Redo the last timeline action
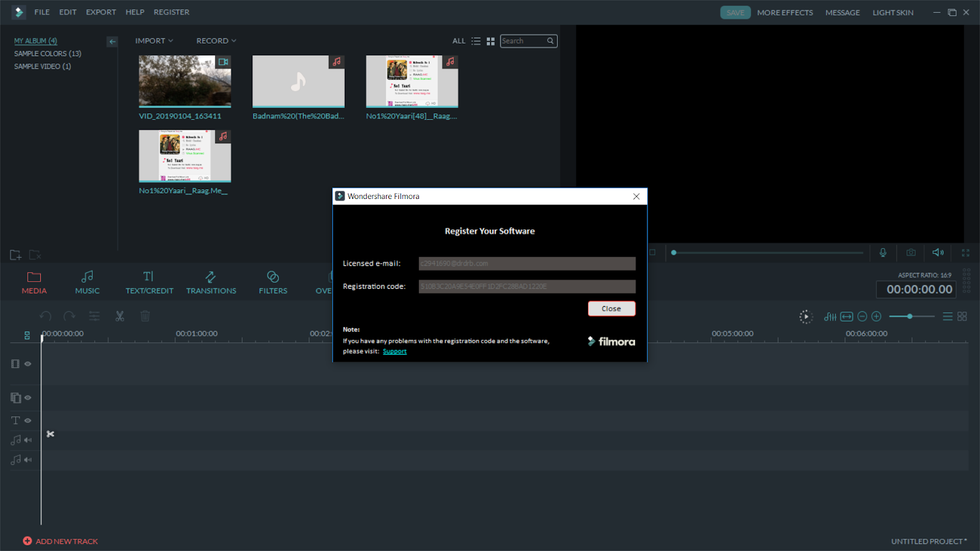Image resolution: width=980 pixels, height=551 pixels. pos(69,316)
